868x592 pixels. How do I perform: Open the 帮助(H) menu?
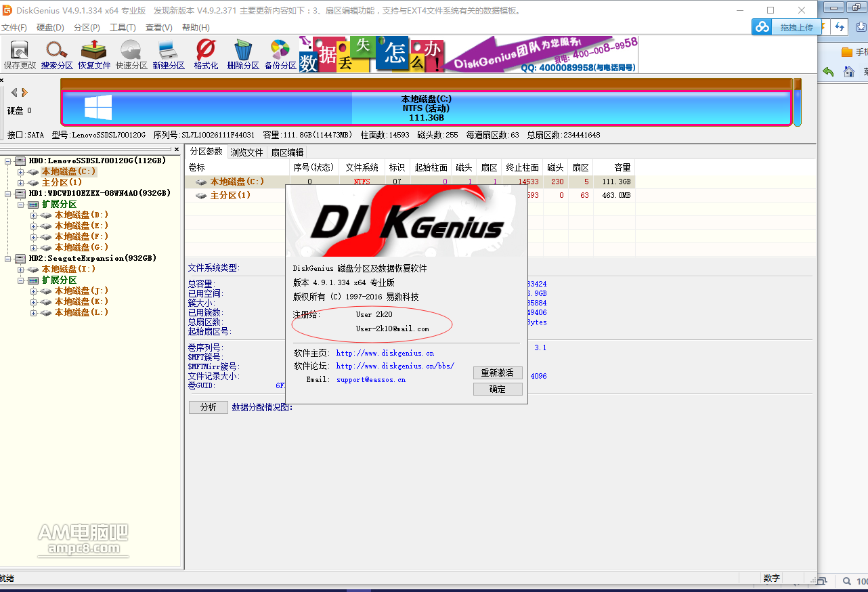tap(196, 28)
